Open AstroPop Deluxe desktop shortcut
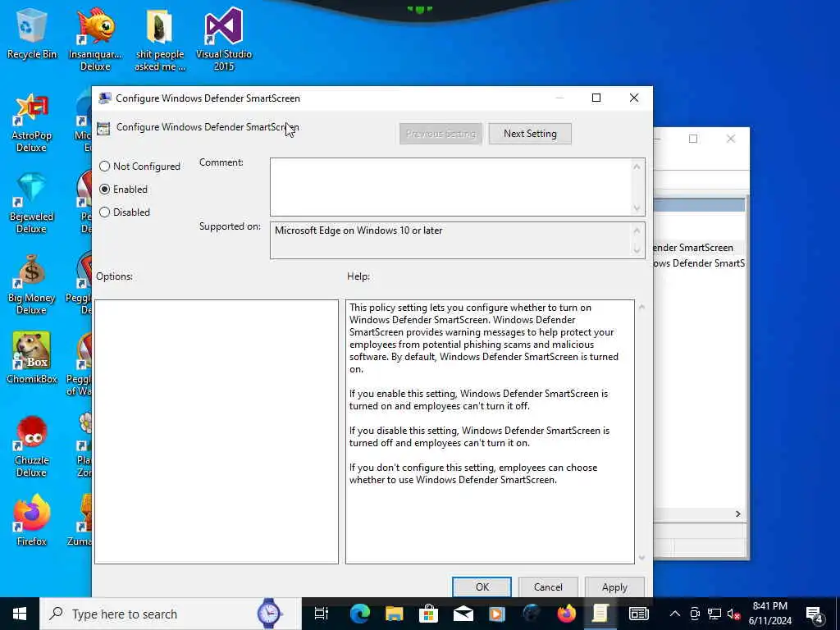 pyautogui.click(x=32, y=123)
